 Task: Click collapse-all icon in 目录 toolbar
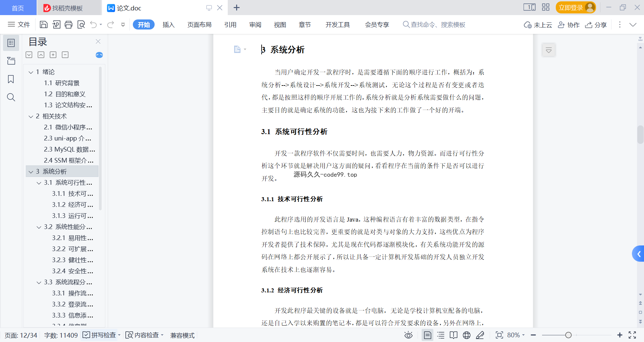coord(41,55)
